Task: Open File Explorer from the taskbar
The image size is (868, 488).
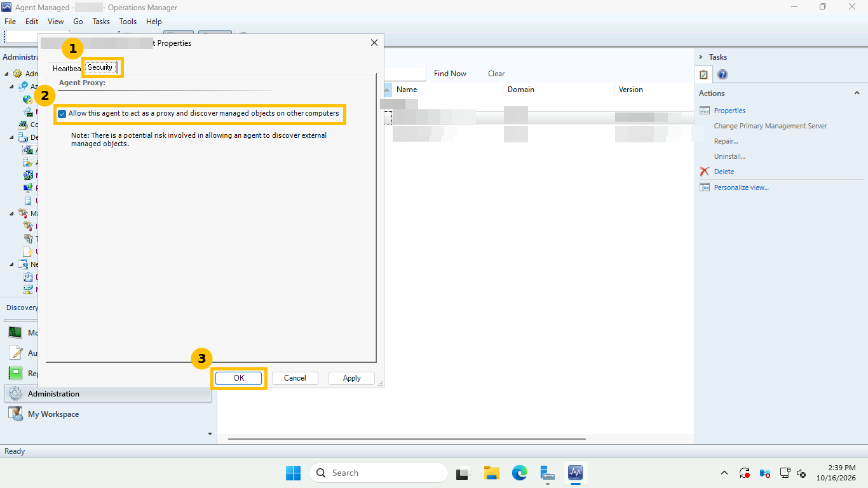Action: click(x=491, y=473)
